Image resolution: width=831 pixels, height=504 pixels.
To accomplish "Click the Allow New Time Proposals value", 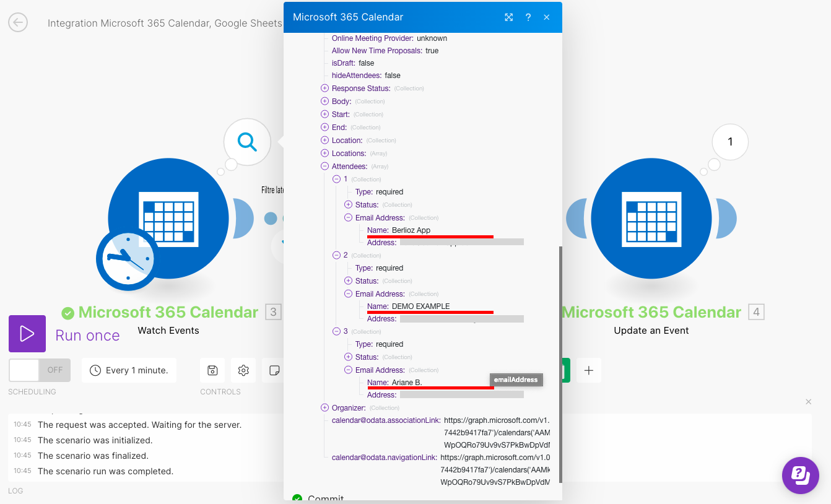I will point(432,51).
